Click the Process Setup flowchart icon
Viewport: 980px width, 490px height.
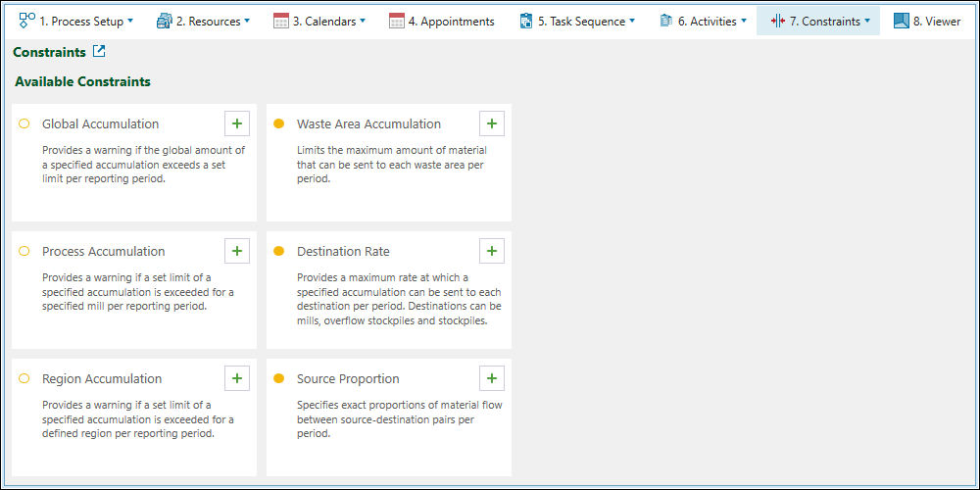coord(26,21)
